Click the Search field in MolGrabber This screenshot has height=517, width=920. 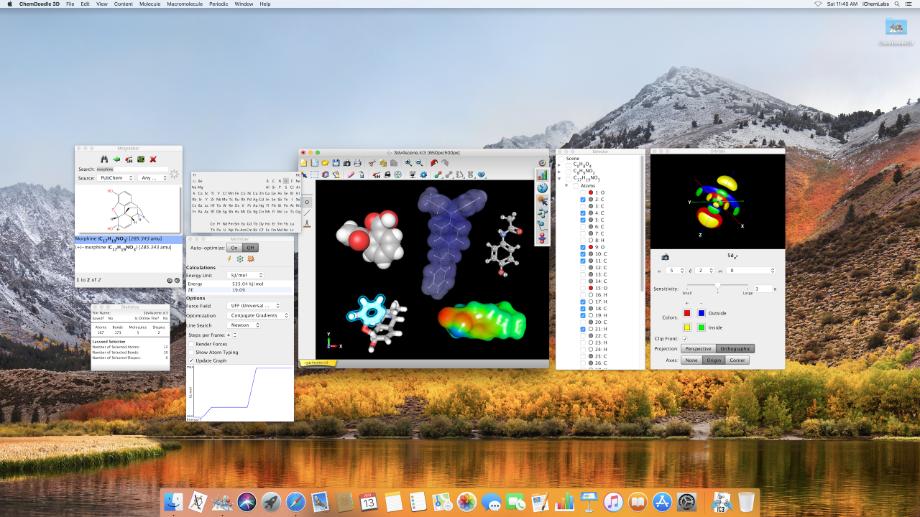[x=132, y=169]
